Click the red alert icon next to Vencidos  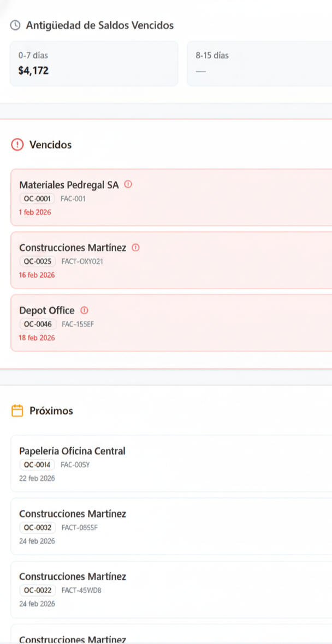17,145
